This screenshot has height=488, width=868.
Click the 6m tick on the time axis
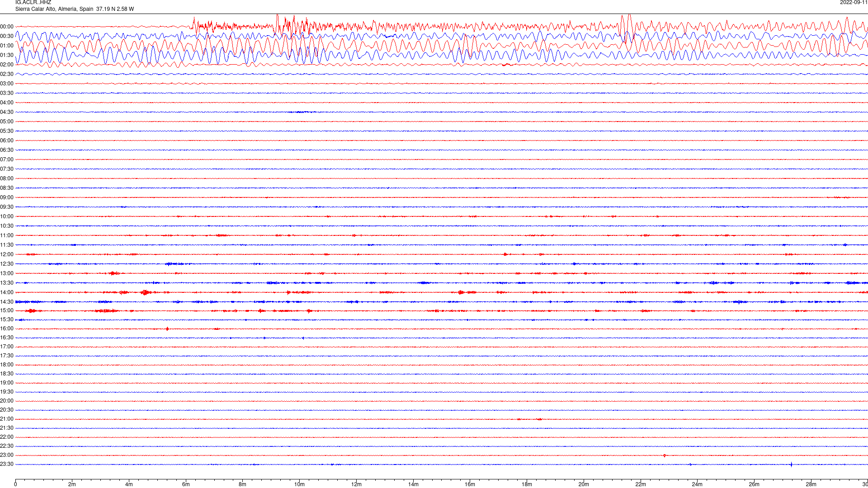(x=186, y=484)
